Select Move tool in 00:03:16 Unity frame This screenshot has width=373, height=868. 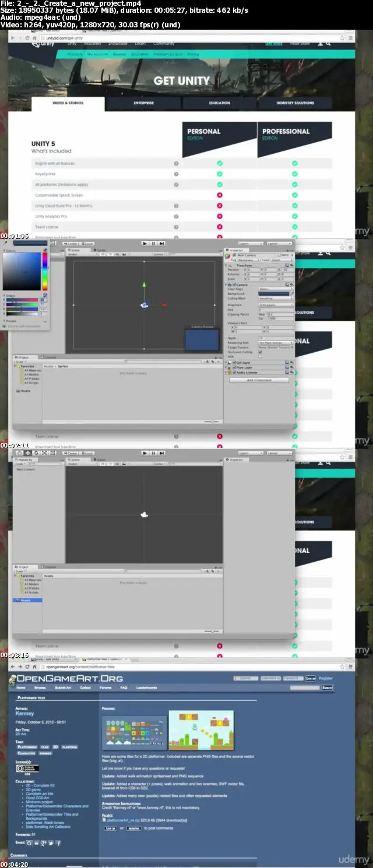coord(27,452)
